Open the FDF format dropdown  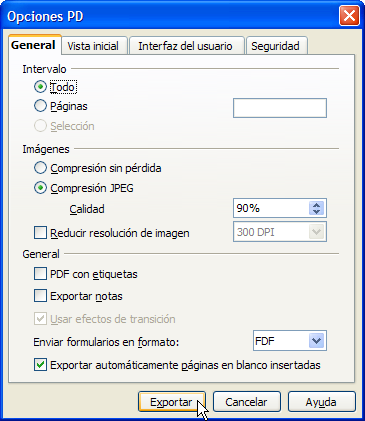(x=316, y=341)
